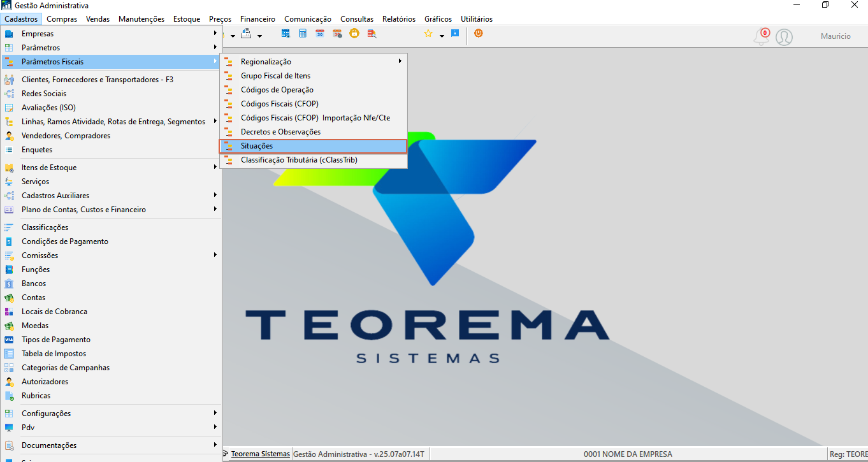Click the Mauricio user name

pos(835,36)
